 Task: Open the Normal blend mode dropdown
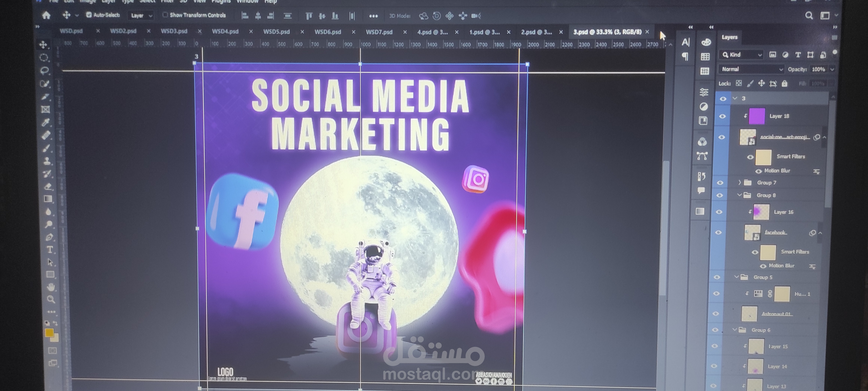coord(751,69)
